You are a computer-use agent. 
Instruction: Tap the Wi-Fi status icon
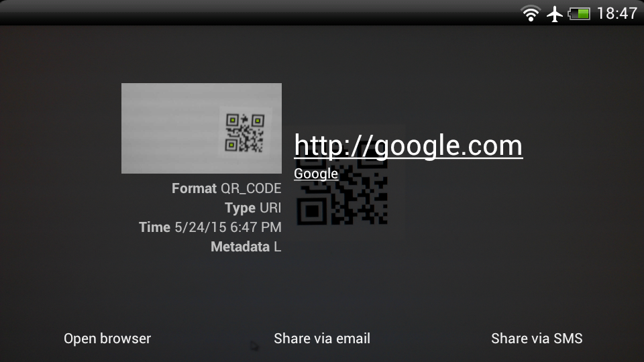531,13
